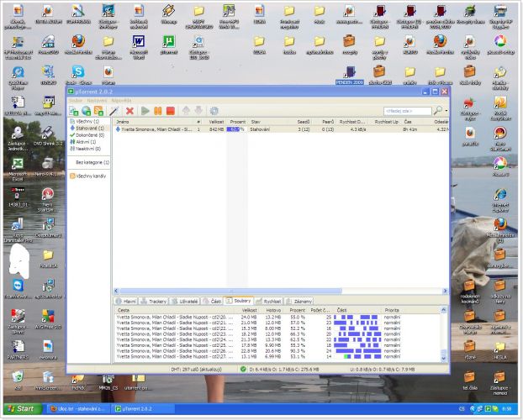Click Add Torrent from URL globe icon
This screenshot has height=420, width=523.
[86, 111]
